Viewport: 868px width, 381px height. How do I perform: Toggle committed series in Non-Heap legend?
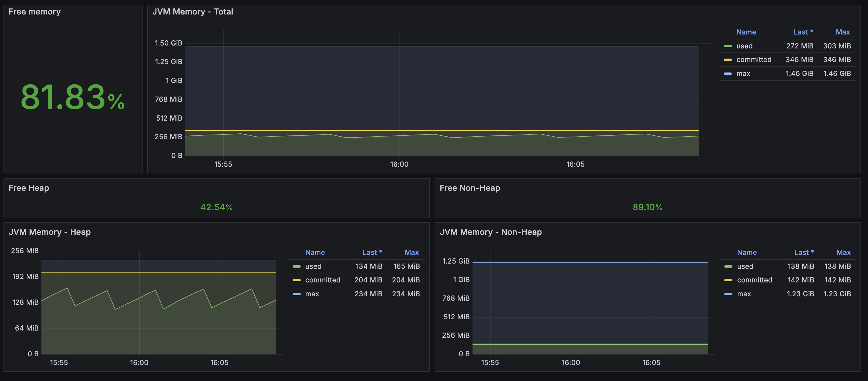pyautogui.click(x=754, y=280)
